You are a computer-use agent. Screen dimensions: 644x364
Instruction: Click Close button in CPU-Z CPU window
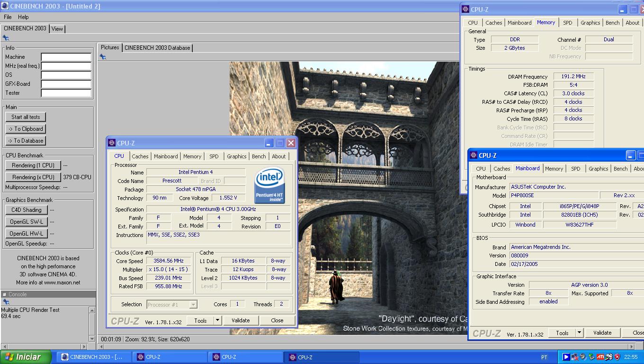277,320
